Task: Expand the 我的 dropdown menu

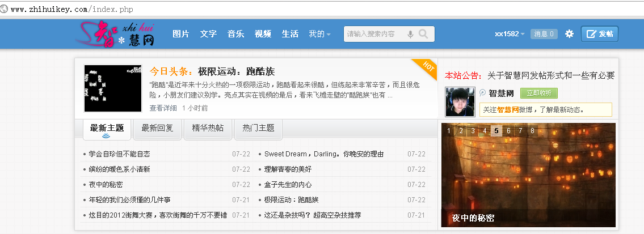Action: tap(320, 34)
